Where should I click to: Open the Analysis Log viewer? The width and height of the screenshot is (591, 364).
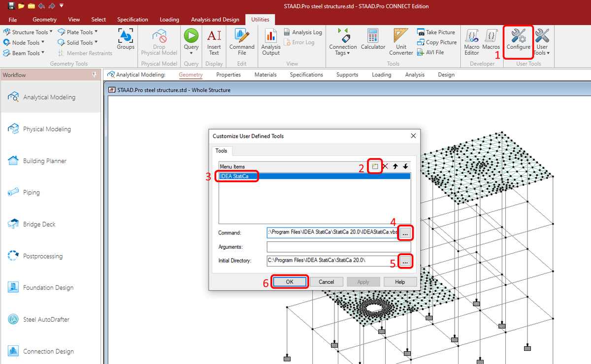(x=303, y=32)
